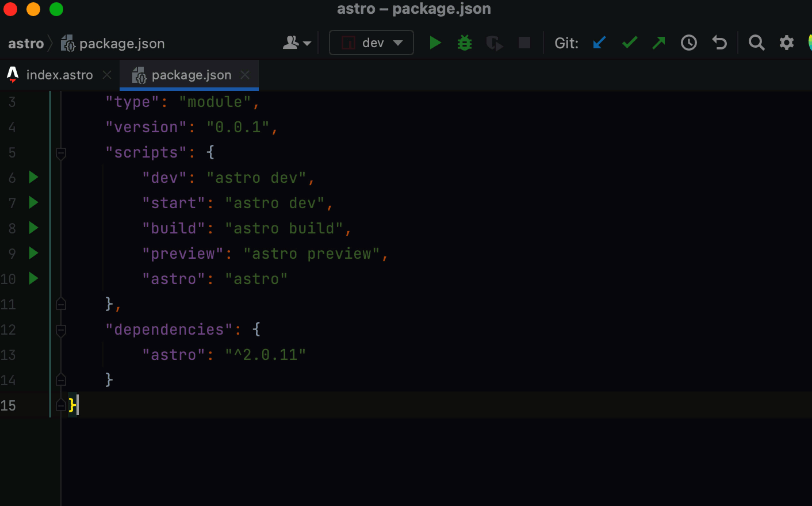The width and height of the screenshot is (812, 506).
Task: Push commits with the green Git arrow
Action: pos(658,42)
